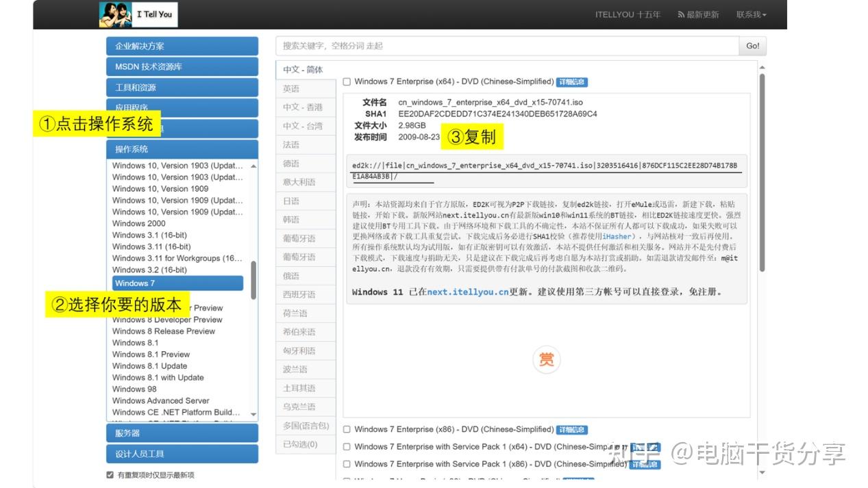Click the OS list scrollbar thumb

pos(253,279)
